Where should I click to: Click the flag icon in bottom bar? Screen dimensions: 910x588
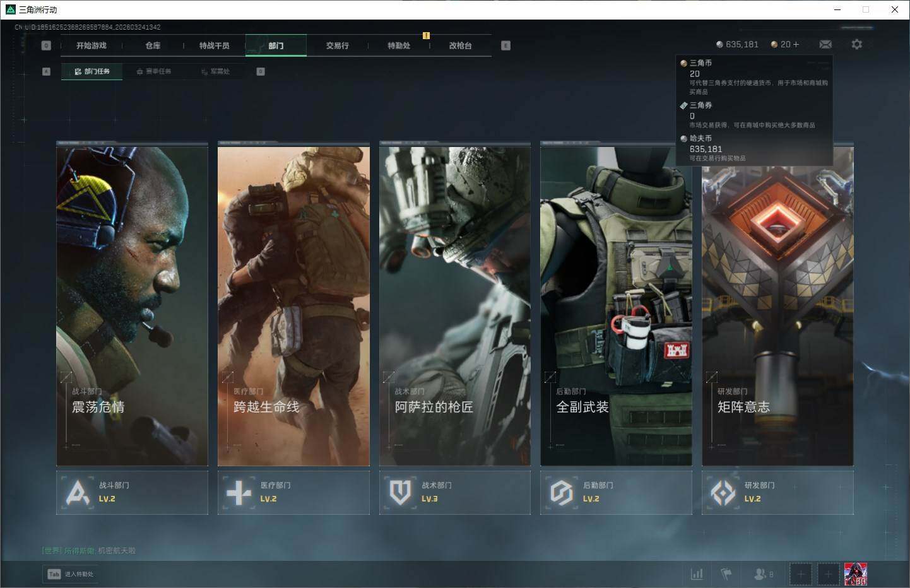[x=726, y=574]
